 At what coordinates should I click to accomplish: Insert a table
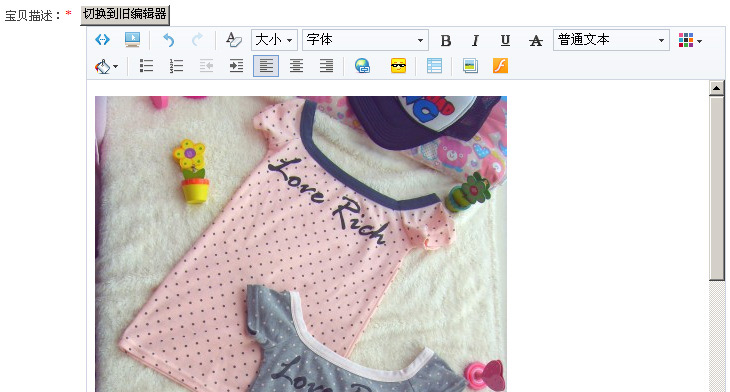[434, 66]
